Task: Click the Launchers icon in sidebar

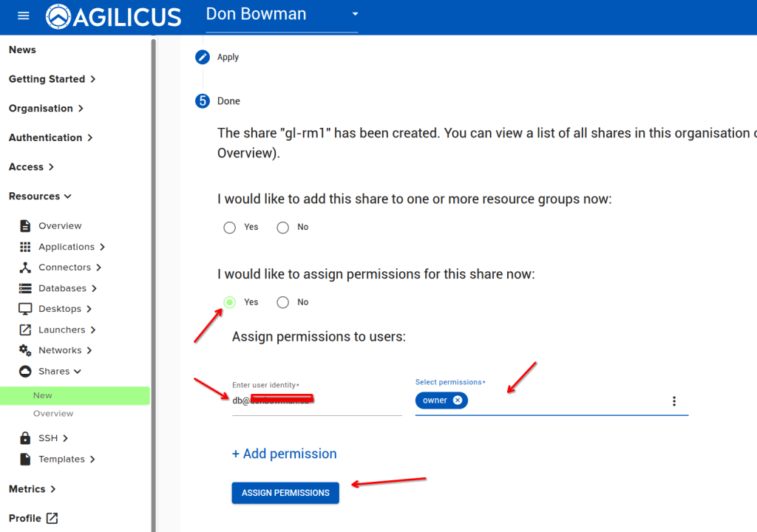Action: click(25, 330)
